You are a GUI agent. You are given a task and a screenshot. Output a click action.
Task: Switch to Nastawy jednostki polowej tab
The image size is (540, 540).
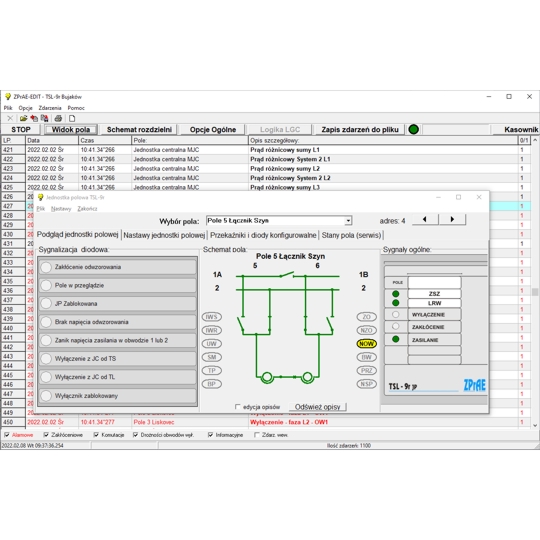[164, 235]
